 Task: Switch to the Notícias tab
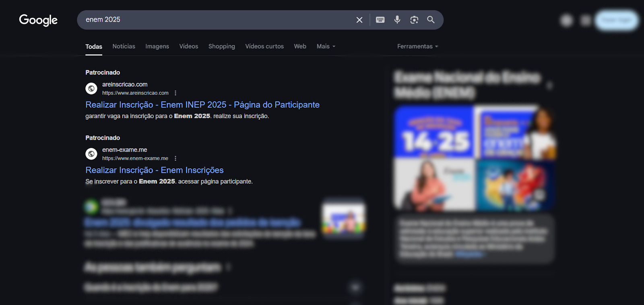124,46
